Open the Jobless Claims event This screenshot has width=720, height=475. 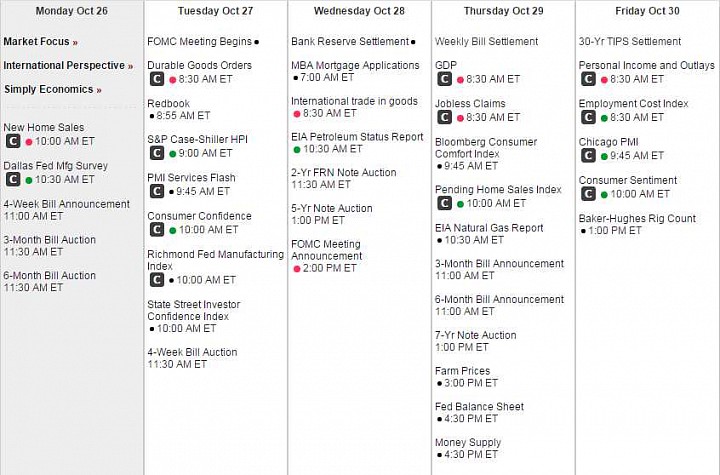tap(470, 104)
